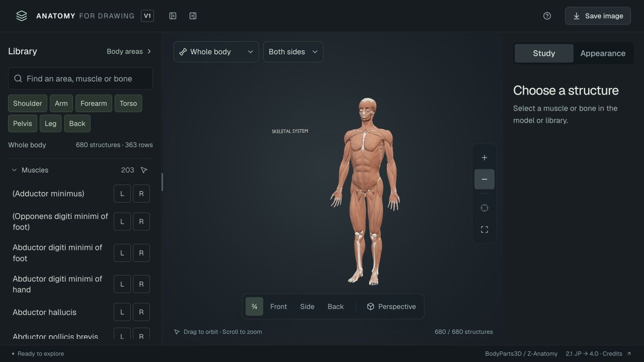Save image with the download button

click(598, 16)
